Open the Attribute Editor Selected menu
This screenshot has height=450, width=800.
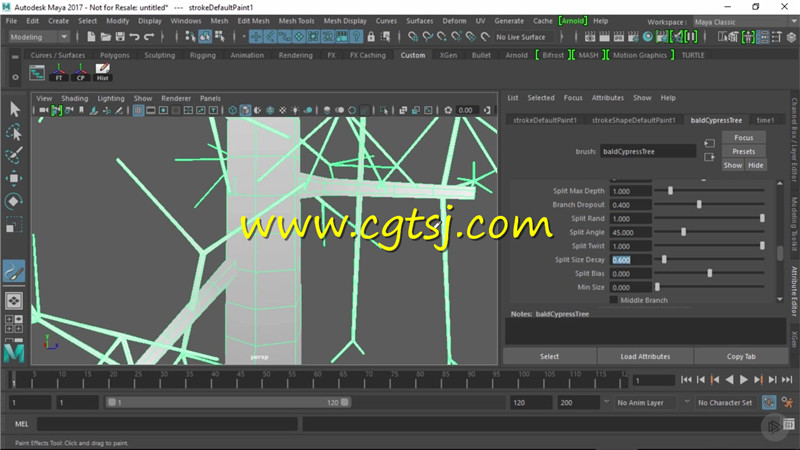541,98
